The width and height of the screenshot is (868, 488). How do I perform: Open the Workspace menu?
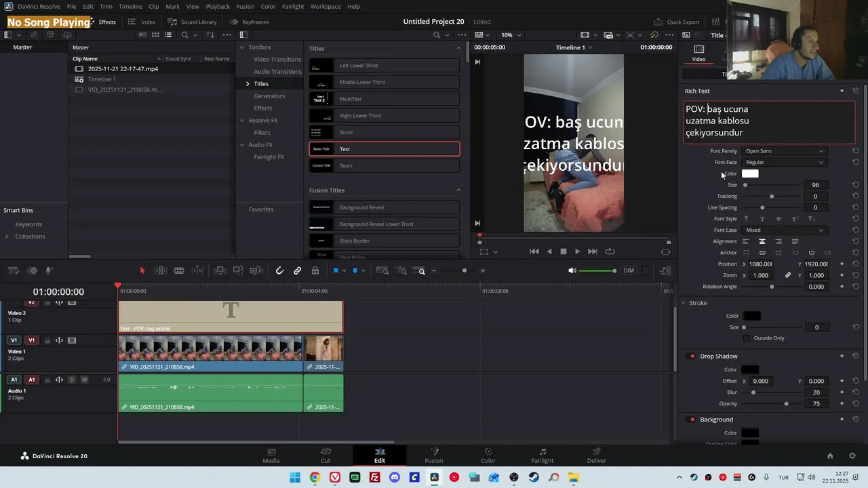(x=325, y=6)
